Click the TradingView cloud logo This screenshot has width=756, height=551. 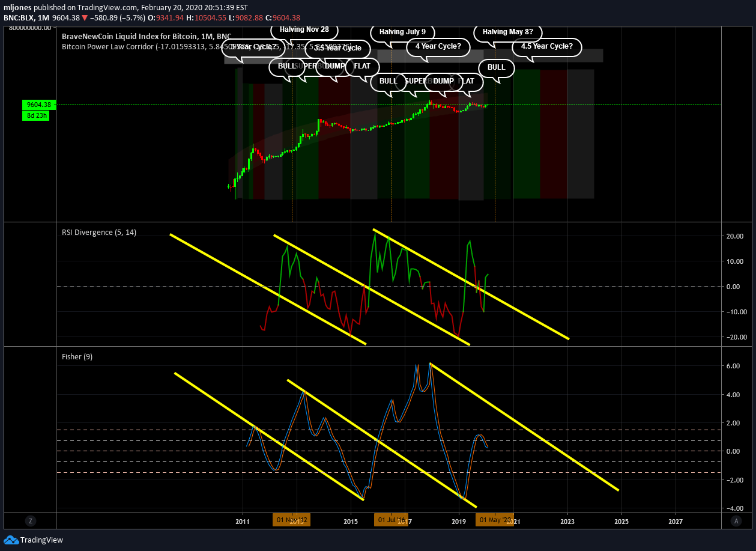pos(11,540)
